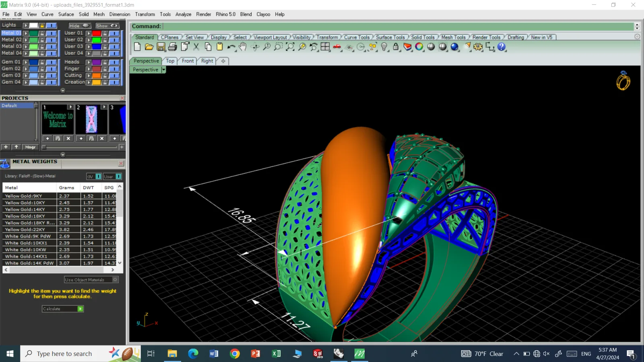Screen dimensions: 644x362
Task: Toggle the lock on User 01 layer
Action: tap(105, 33)
